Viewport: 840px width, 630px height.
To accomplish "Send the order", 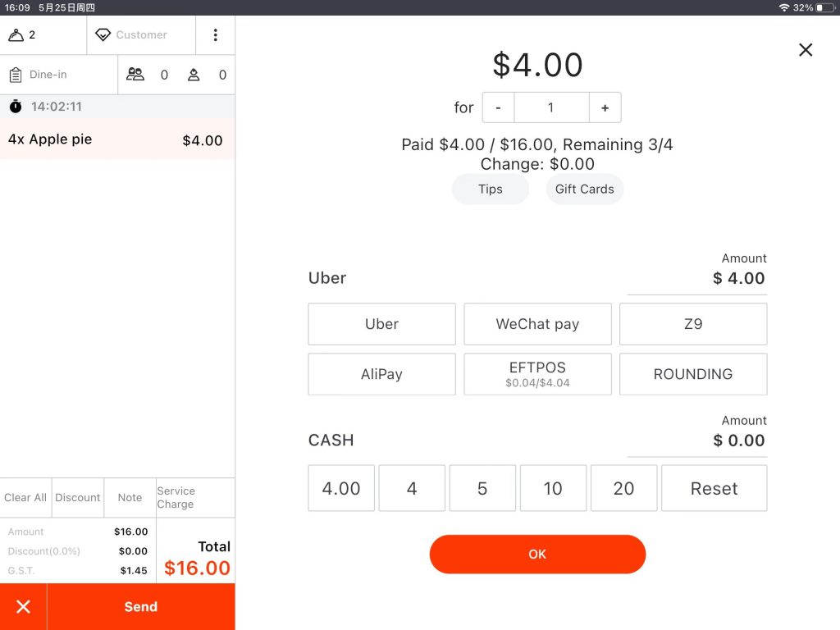I will pos(141,606).
